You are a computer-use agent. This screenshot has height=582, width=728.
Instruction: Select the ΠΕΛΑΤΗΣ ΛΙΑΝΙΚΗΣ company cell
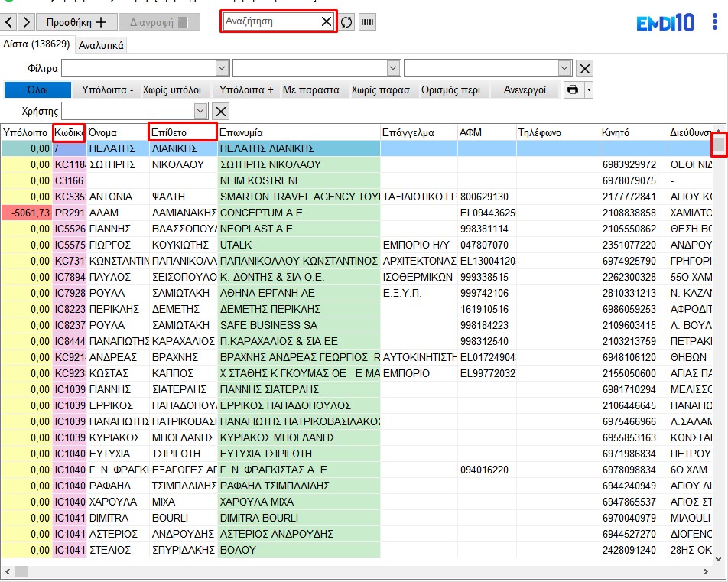click(299, 148)
